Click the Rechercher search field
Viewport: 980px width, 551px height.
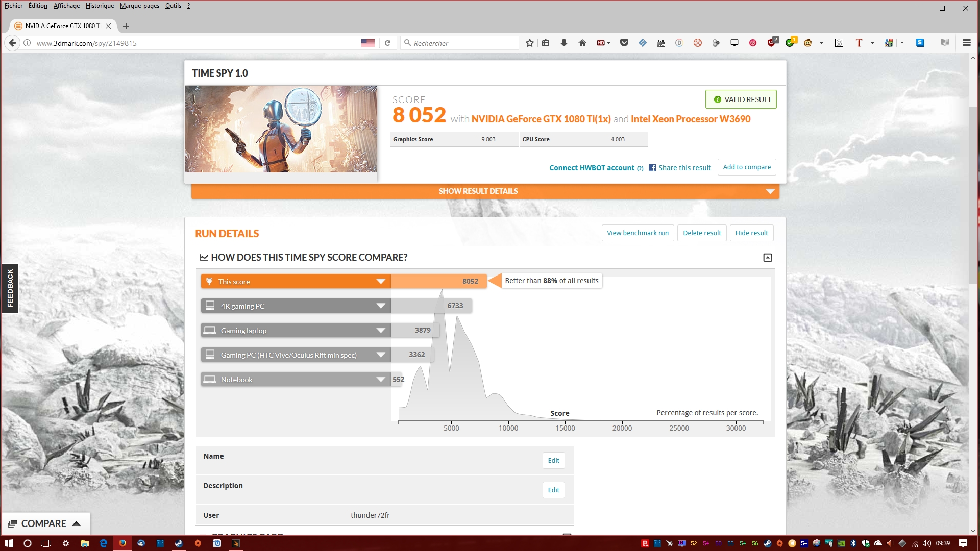tap(459, 43)
